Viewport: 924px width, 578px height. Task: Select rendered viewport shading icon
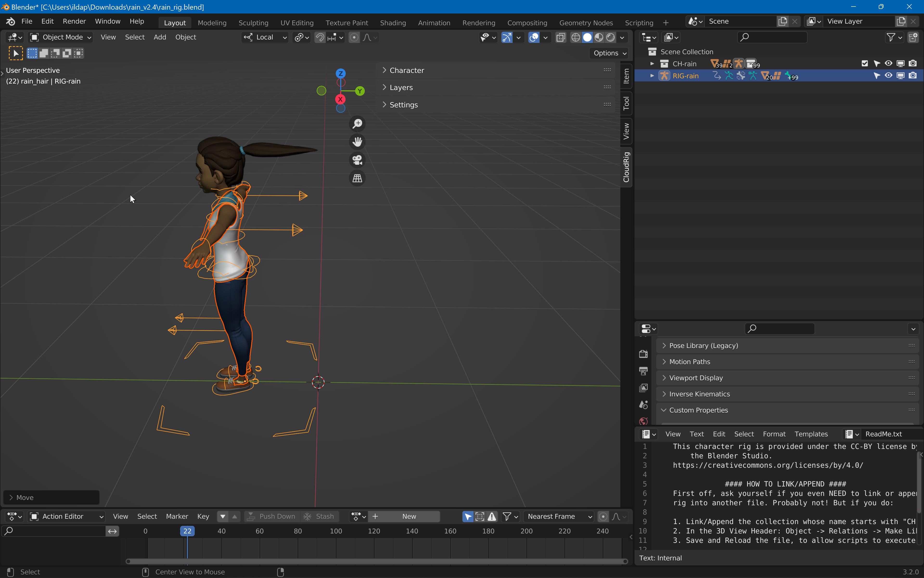click(611, 38)
